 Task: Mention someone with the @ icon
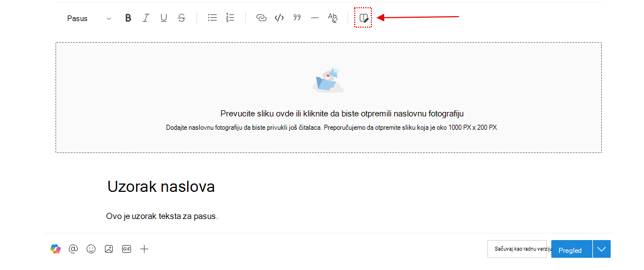point(73,249)
